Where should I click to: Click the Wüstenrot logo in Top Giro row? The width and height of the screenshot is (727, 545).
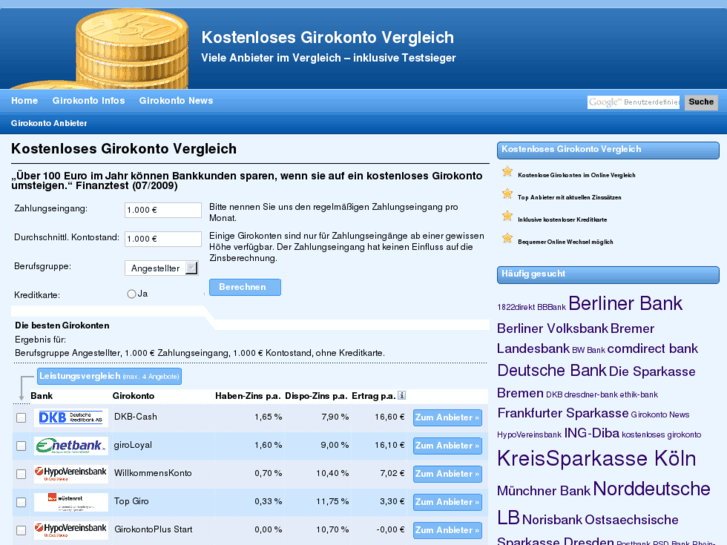coord(71,502)
